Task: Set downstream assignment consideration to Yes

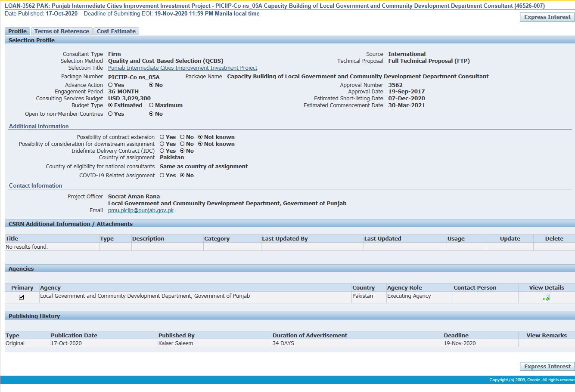Action: (x=162, y=144)
